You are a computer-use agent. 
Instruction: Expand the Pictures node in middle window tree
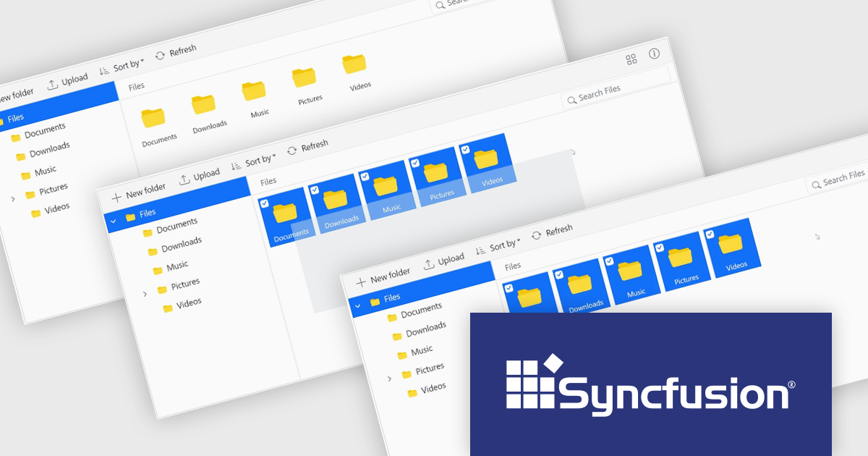click(145, 293)
